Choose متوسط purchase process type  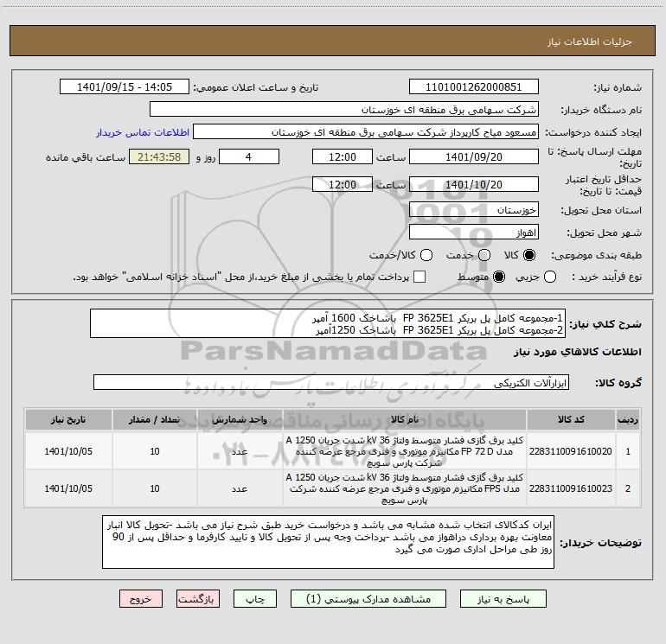(499, 277)
